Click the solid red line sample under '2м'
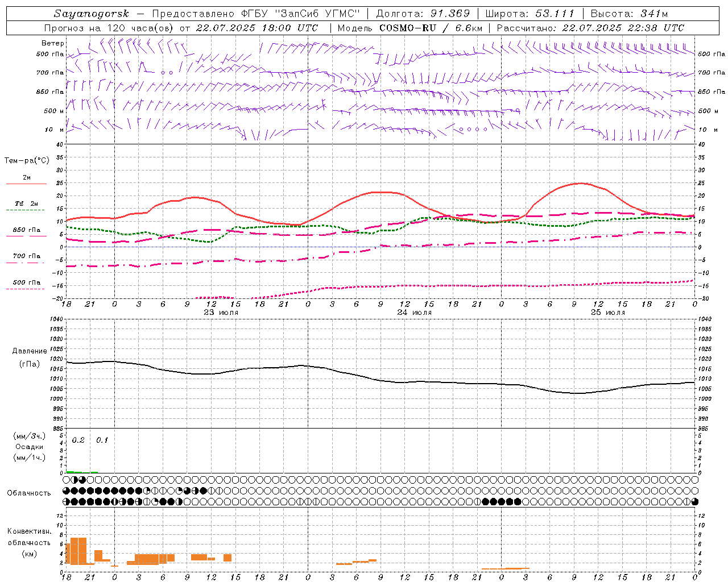Screen dimensions: 728x582 (x=26, y=184)
